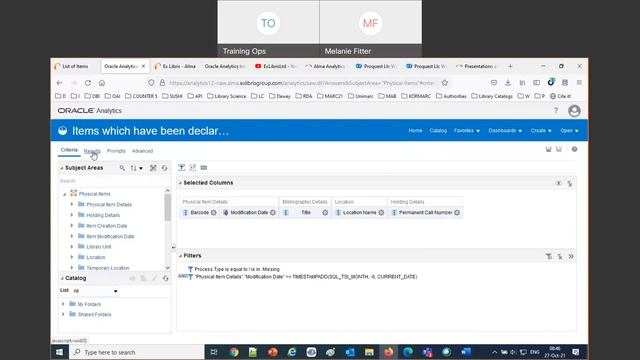The width and height of the screenshot is (640, 360).
Task: Select the Physical Items tree node
Action: [94, 194]
